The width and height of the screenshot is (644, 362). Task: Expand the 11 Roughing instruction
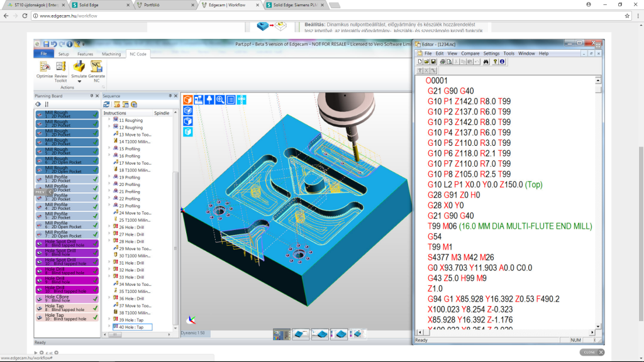point(109,120)
